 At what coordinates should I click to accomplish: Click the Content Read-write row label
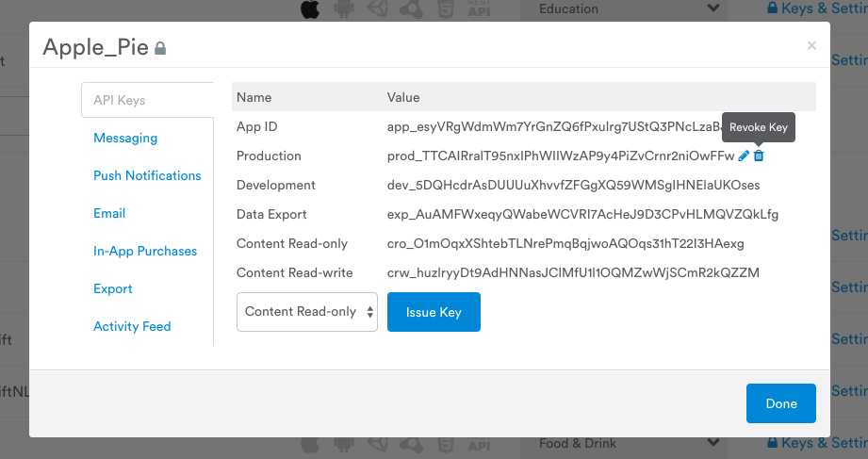294,272
